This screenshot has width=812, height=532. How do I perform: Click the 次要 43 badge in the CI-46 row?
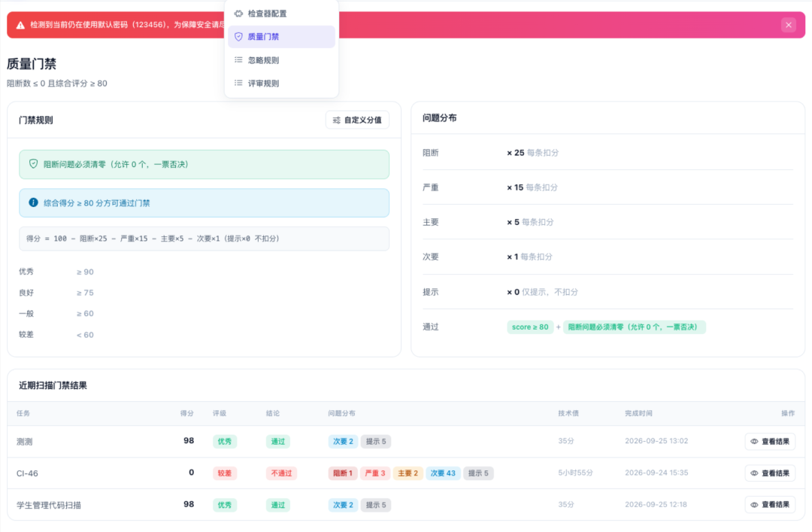pyautogui.click(x=444, y=473)
